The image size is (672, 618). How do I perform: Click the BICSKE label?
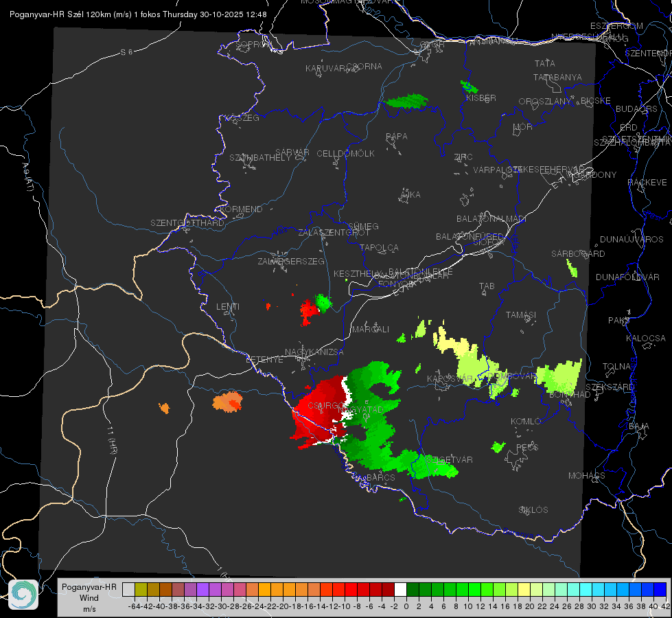pos(596,101)
